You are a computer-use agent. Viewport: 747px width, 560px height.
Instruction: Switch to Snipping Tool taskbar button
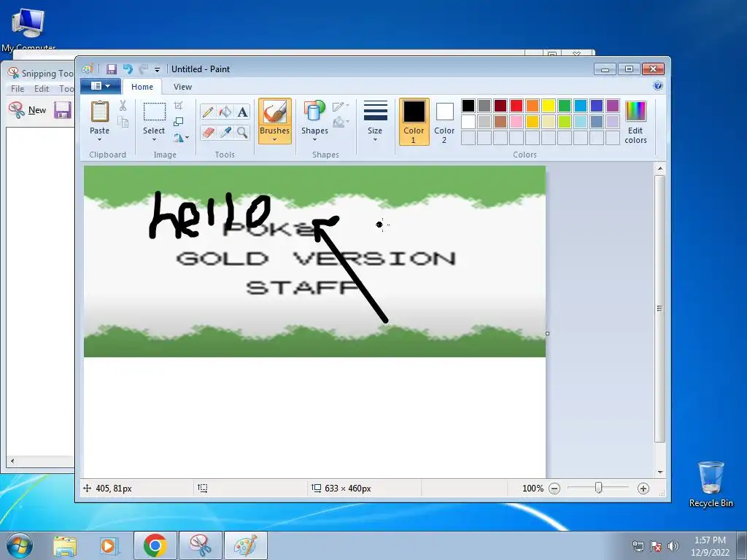[200, 545]
